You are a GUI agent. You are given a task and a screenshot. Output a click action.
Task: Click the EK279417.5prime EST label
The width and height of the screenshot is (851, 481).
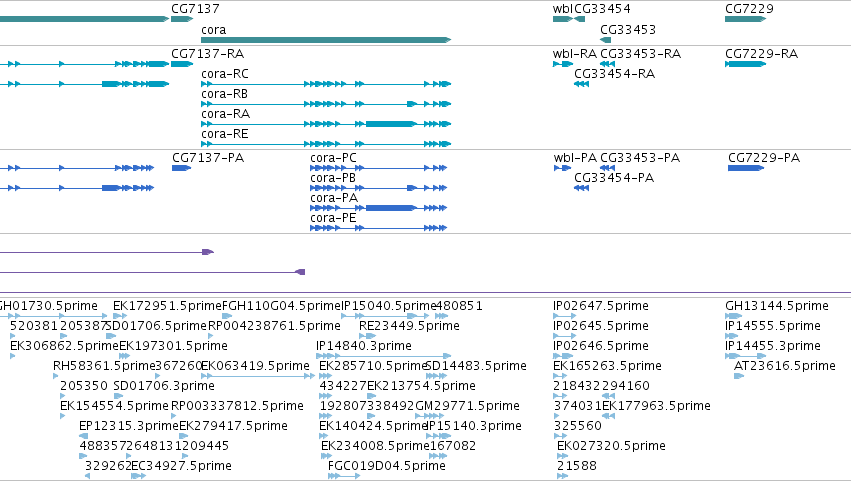(x=233, y=427)
